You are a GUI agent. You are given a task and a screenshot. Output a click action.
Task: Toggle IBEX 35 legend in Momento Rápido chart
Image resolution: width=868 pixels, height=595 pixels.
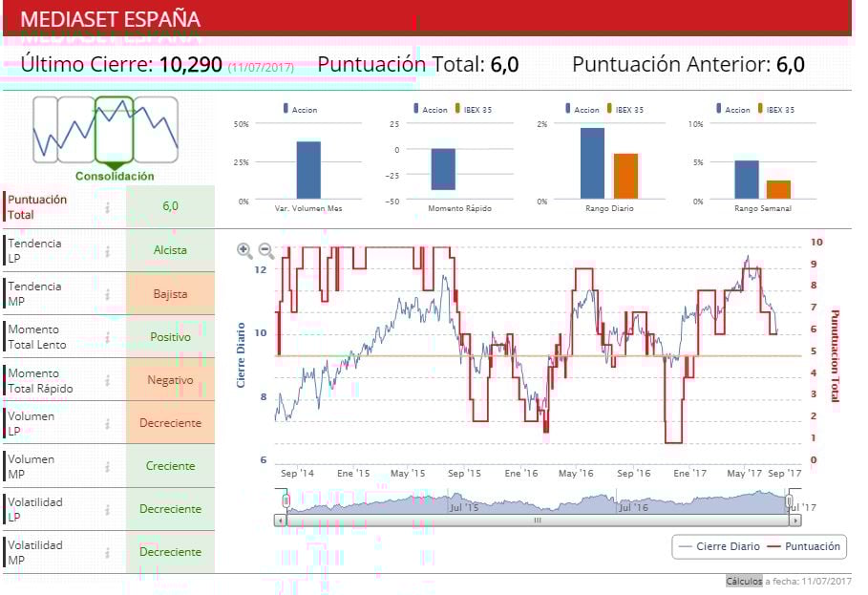pos(474,109)
